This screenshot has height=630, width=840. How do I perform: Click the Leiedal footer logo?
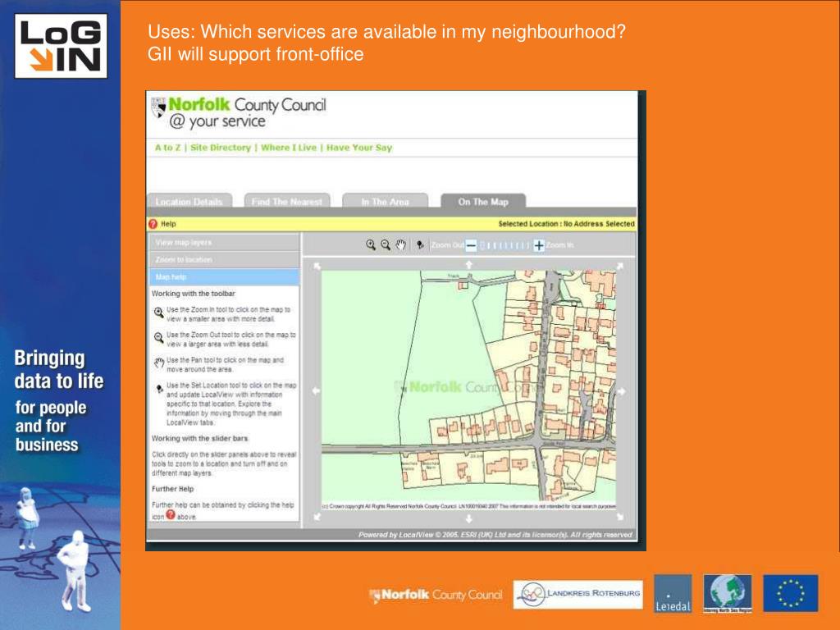(673, 594)
